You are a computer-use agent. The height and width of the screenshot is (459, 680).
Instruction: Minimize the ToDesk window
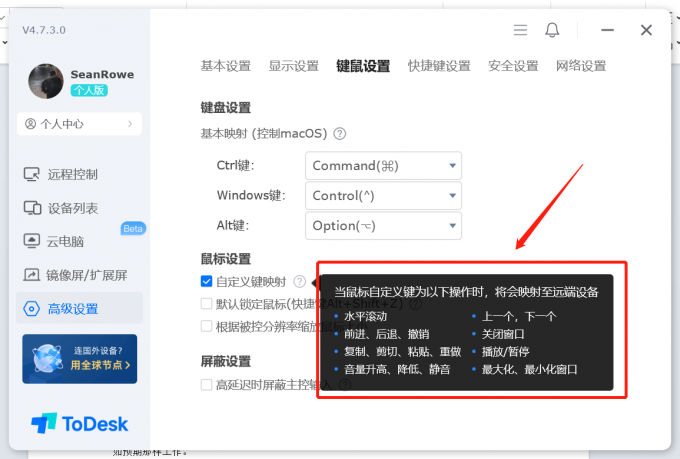(x=607, y=30)
